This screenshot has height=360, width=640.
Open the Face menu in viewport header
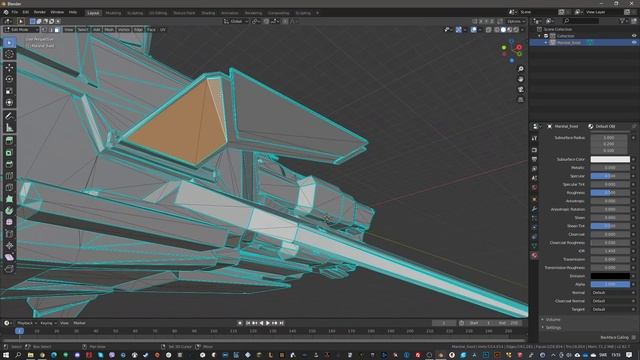click(x=151, y=30)
